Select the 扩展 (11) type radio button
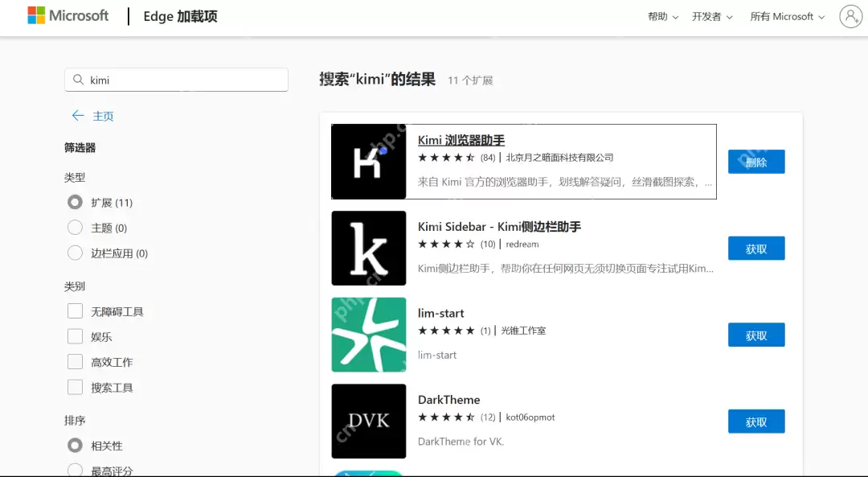Viewport: 868px width, 477px height. tap(76, 203)
